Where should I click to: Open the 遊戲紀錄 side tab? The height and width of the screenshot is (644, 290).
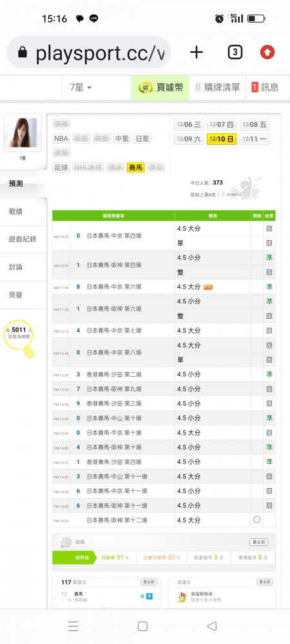coord(23,240)
